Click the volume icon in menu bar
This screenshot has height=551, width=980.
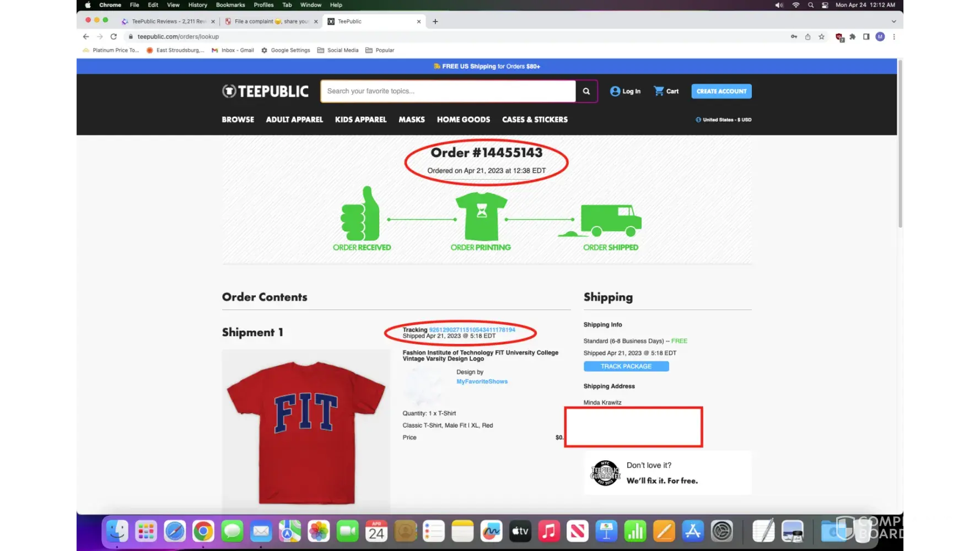tap(779, 5)
